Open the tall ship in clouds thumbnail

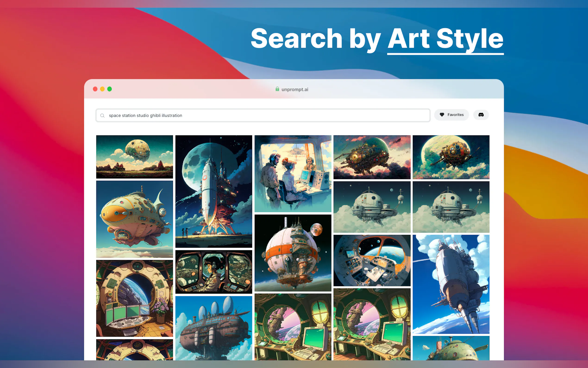click(451, 284)
